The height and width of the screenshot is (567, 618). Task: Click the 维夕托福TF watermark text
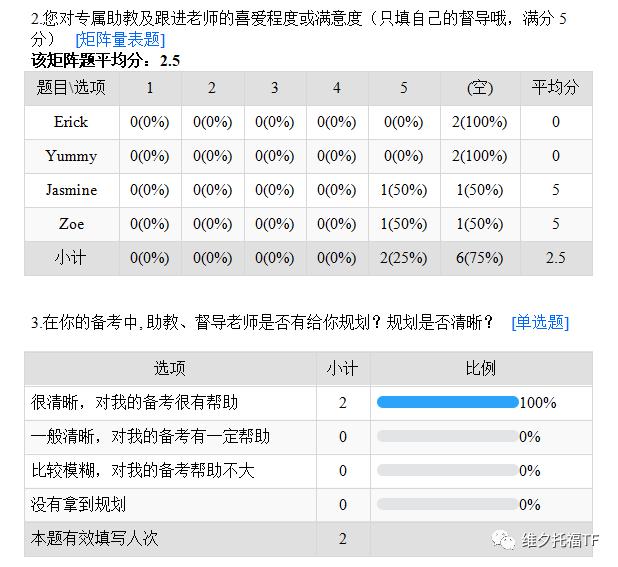click(x=560, y=541)
